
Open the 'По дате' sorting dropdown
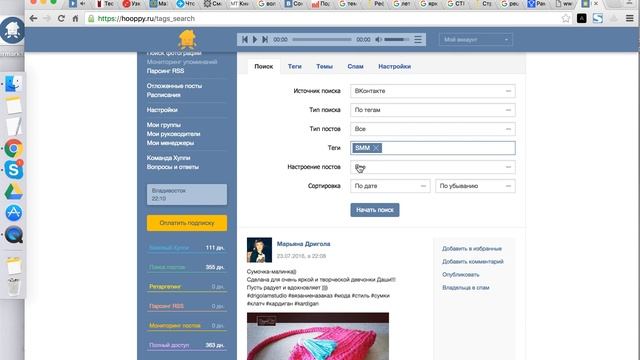click(390, 186)
